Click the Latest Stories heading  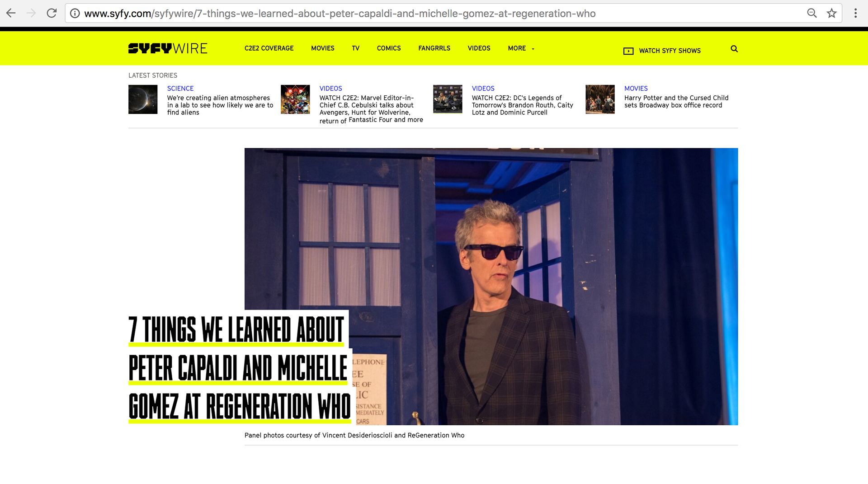coord(153,75)
